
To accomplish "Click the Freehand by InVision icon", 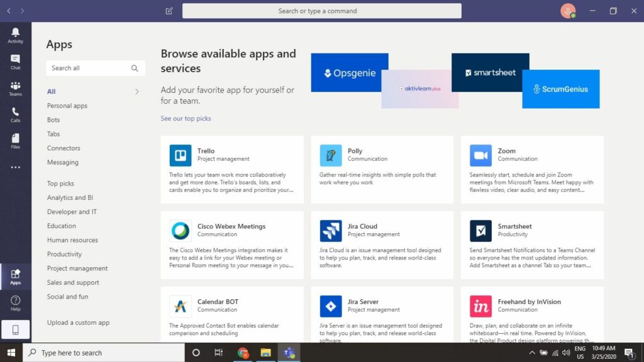I will tap(480, 306).
